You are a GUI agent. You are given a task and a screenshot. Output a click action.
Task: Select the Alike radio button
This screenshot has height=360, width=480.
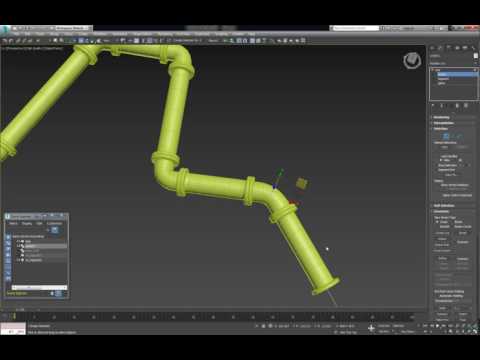pos(441,160)
